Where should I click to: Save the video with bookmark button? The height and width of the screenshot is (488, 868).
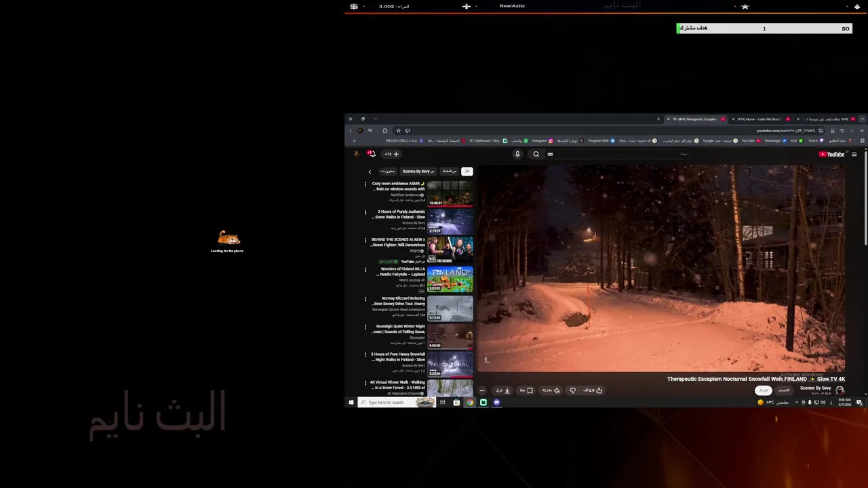[x=526, y=390]
